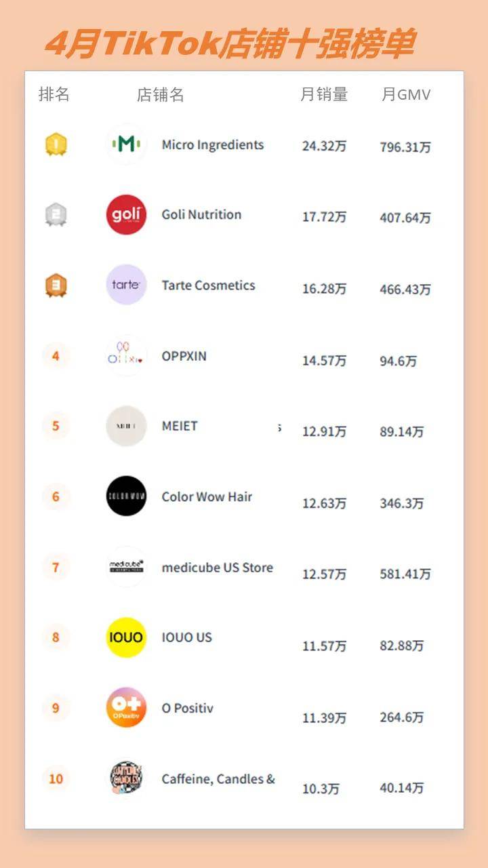The height and width of the screenshot is (868, 488).
Task: Click the Micro Ingredients 796.31万 GMV value
Action: pos(405,147)
